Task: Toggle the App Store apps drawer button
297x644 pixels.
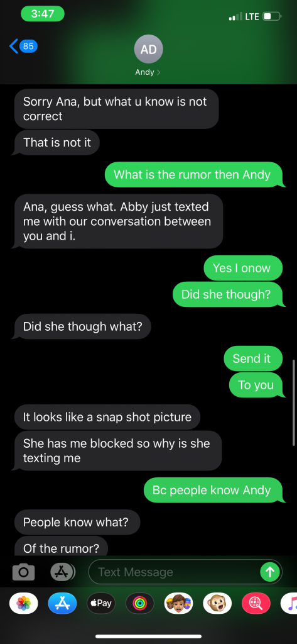Action: pyautogui.click(x=63, y=572)
